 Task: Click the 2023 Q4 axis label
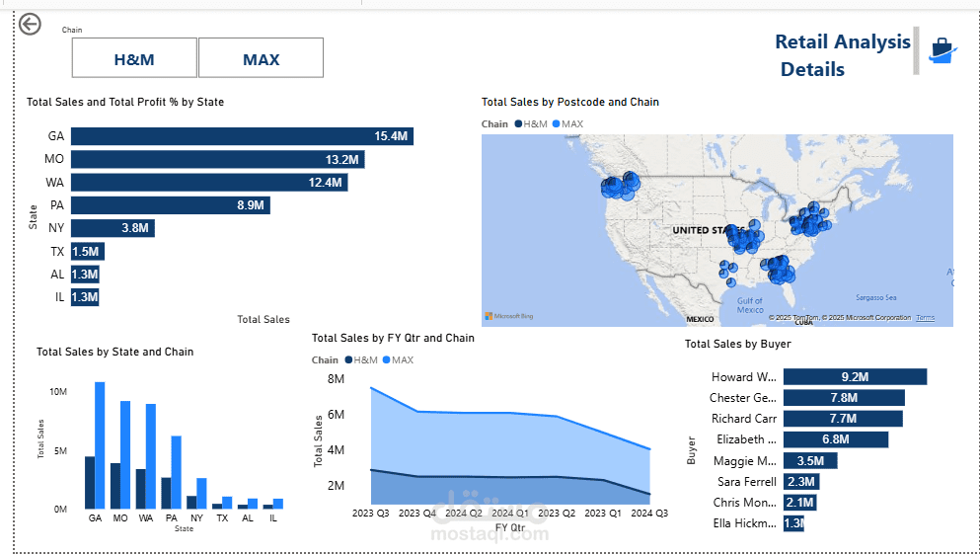(x=418, y=514)
